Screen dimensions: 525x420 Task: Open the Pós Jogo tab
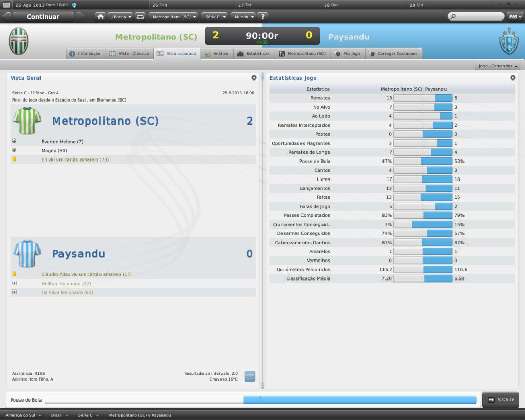pos(347,53)
